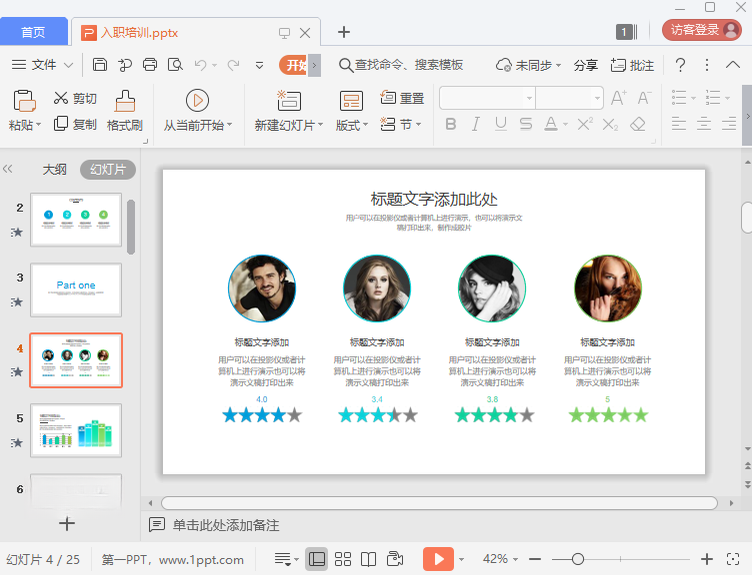Open the more options vertical dots

click(706, 65)
